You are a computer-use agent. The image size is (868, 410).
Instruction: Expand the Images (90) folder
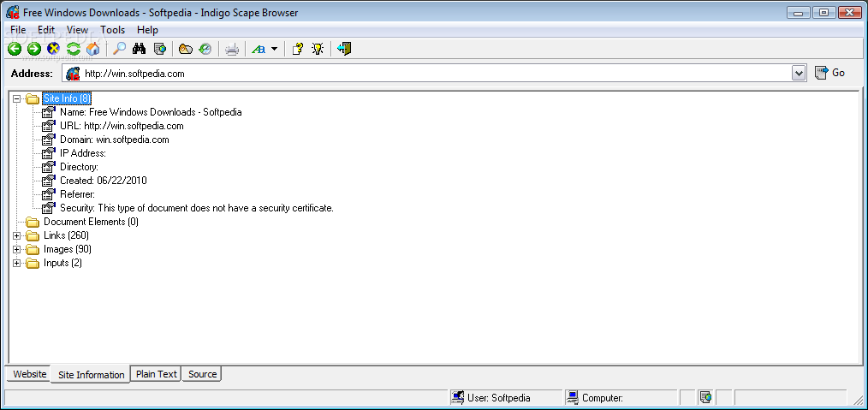click(16, 250)
